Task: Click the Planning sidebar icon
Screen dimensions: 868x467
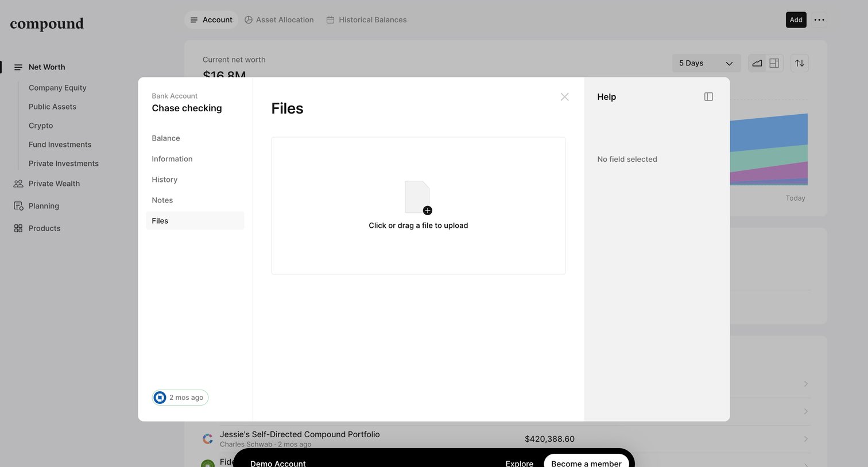Action: pyautogui.click(x=18, y=206)
